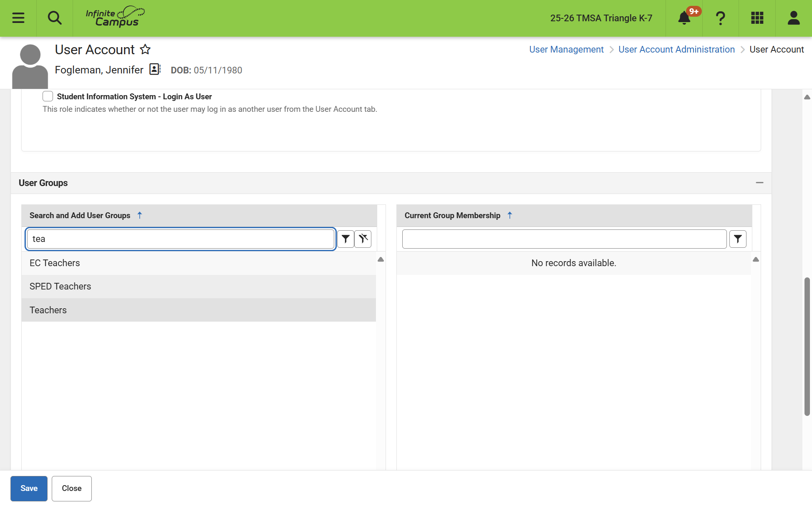The height and width of the screenshot is (506, 812).
Task: Focus the user groups search field containing tea
Action: click(x=181, y=239)
